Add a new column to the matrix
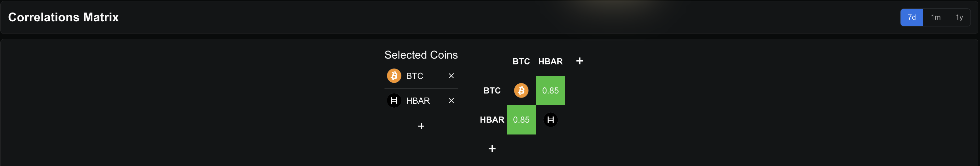Viewport: 980px width, 166px height. click(579, 61)
